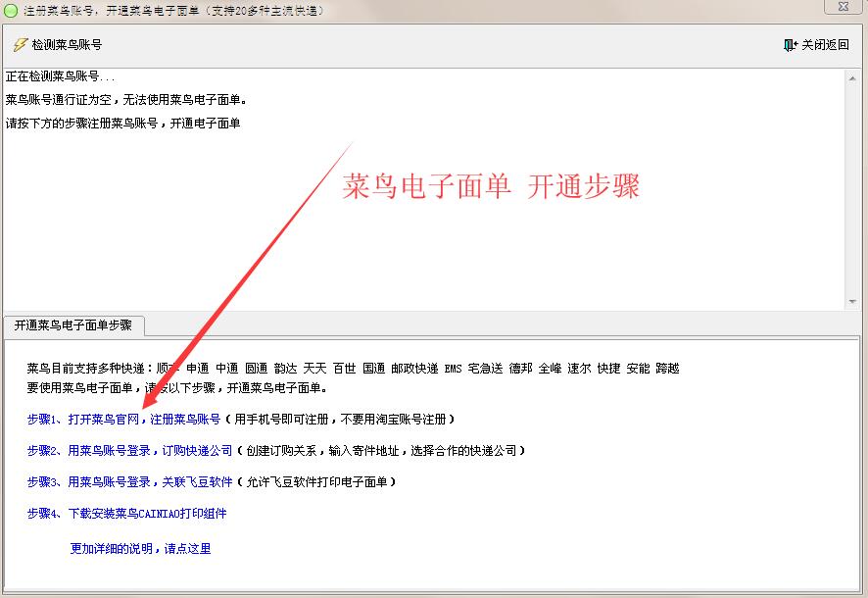Image resolution: width=868 pixels, height=598 pixels.
Task: Click the courier name 国通
Action: [373, 369]
